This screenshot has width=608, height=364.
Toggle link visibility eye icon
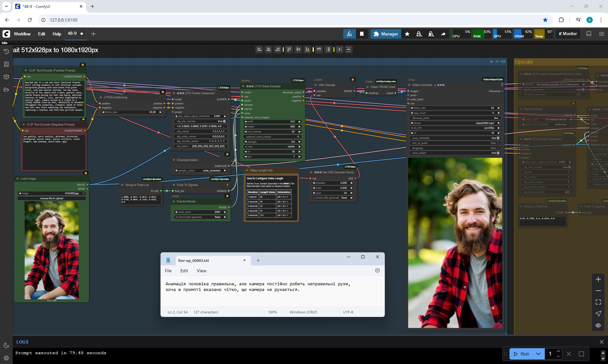[598, 325]
